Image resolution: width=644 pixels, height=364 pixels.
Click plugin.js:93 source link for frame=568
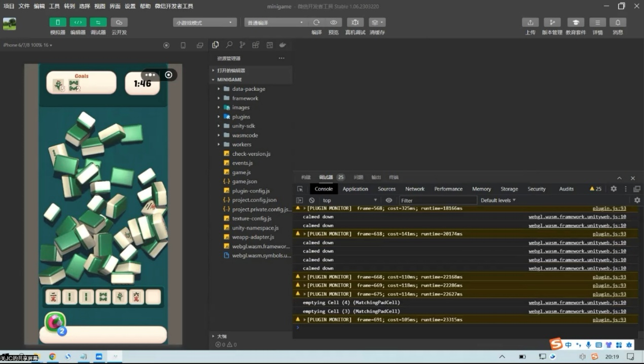(609, 208)
